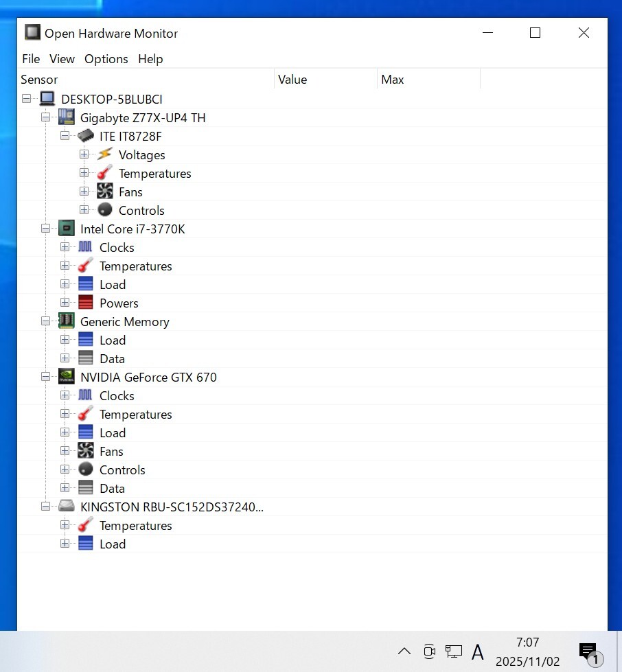Maximize the Open Hardware Monitor window
Viewport: 622px width, 672px height.
click(x=535, y=32)
